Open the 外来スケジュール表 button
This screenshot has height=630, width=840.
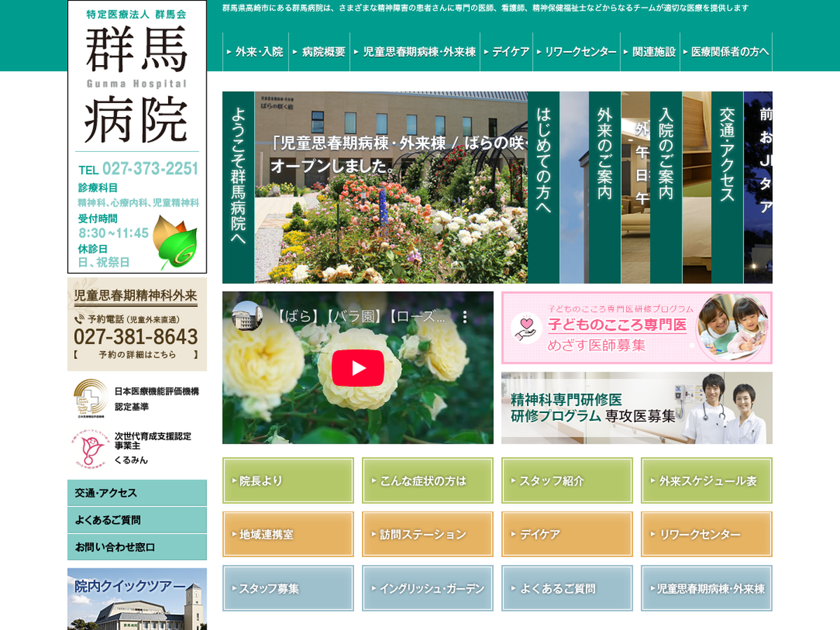click(706, 481)
